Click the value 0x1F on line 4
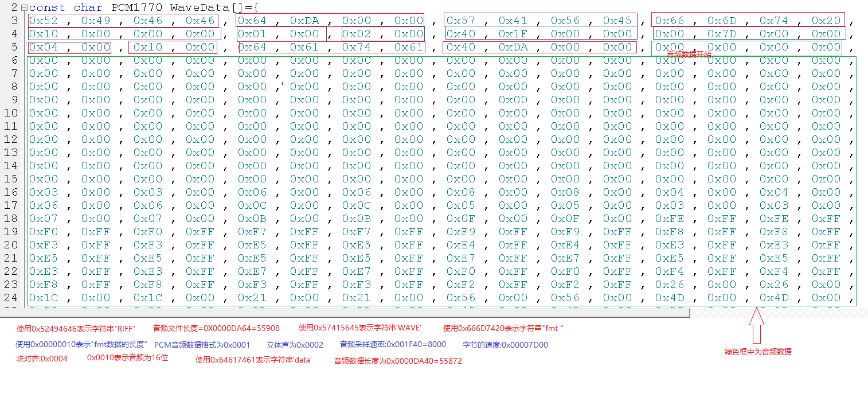 [513, 34]
